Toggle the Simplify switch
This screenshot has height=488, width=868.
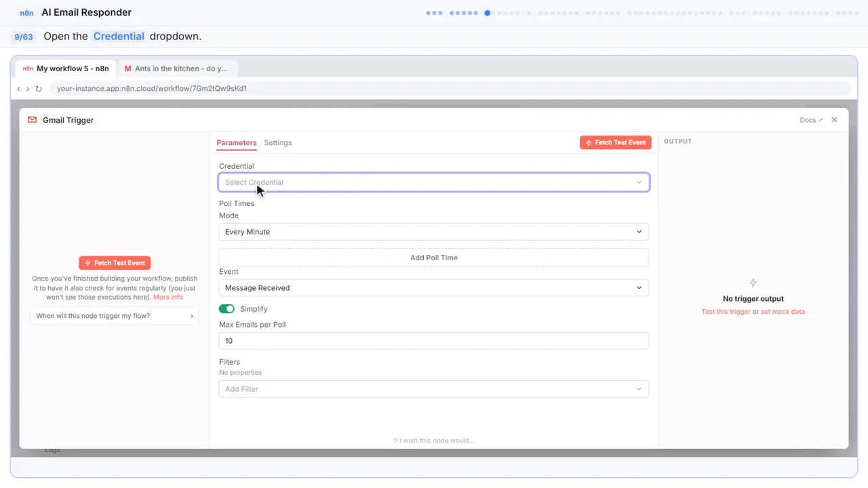226,309
